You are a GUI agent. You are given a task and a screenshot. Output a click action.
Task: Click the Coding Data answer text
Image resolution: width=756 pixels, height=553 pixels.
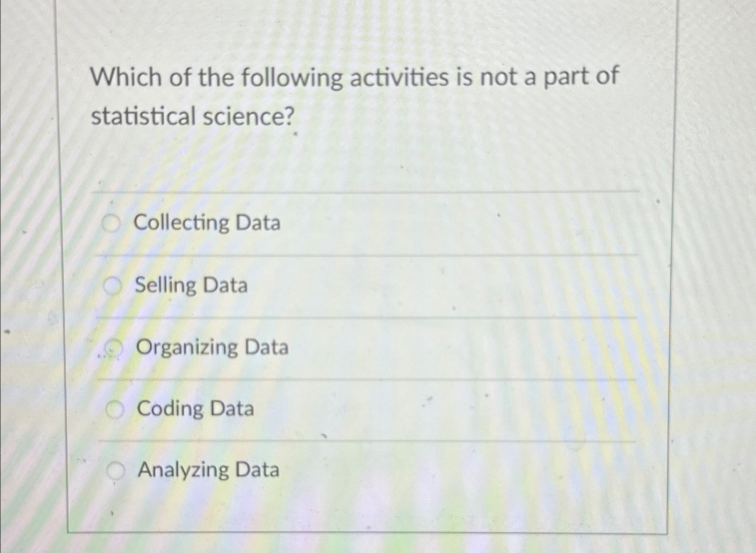tap(195, 409)
